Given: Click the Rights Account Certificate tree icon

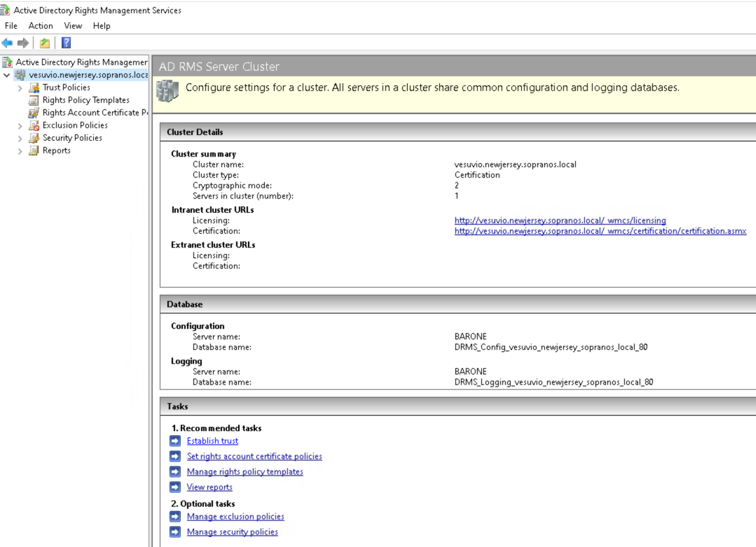Looking at the screenshot, I should (x=33, y=113).
